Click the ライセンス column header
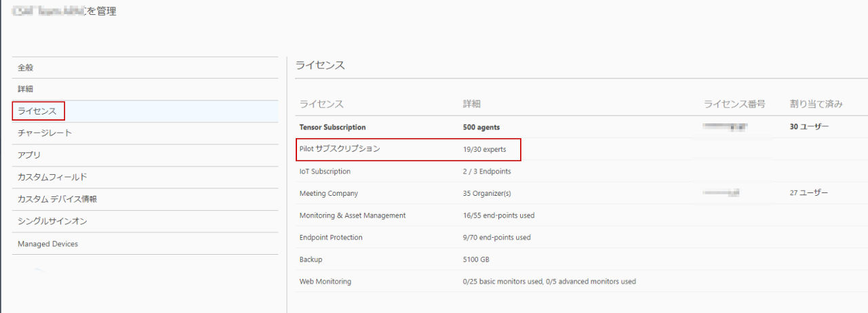Viewport: 868px width, 313px height. 321,104
